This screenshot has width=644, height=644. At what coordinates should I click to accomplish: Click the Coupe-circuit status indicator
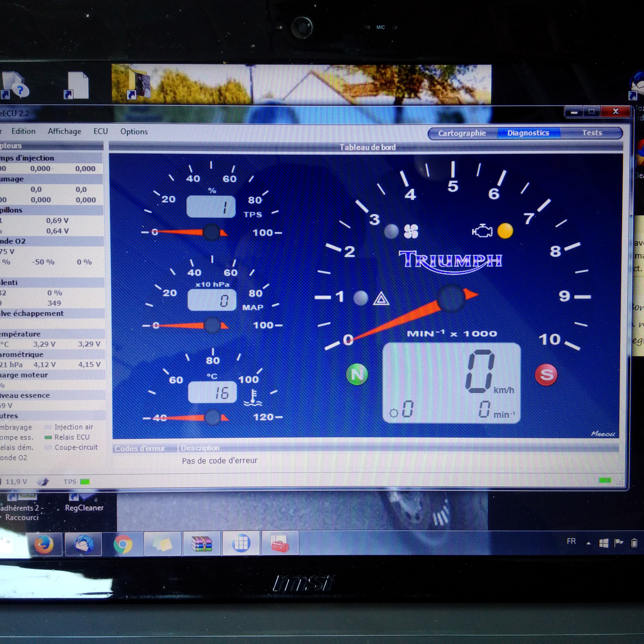coord(48,448)
